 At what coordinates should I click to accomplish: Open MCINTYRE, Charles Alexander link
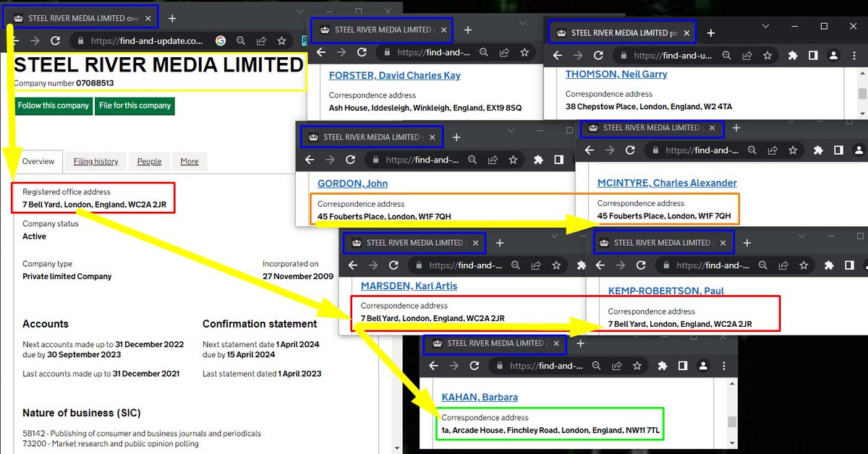coord(667,183)
